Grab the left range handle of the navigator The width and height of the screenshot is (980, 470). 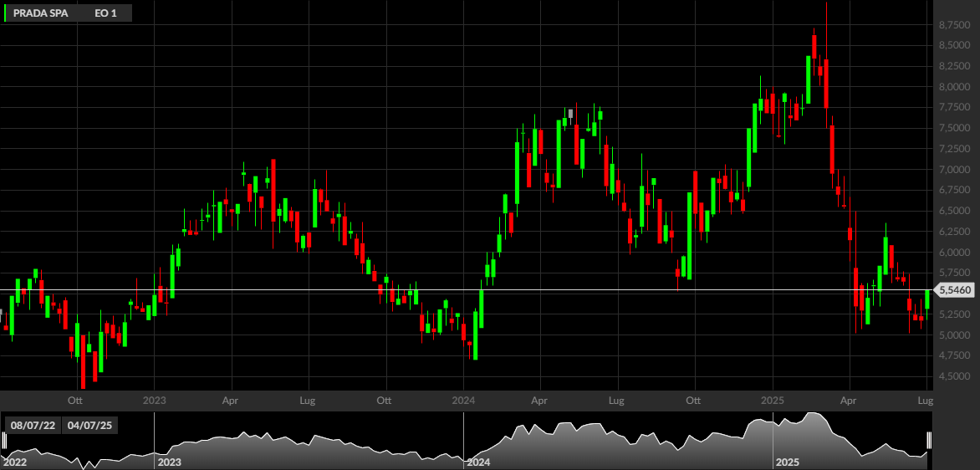tap(5, 441)
